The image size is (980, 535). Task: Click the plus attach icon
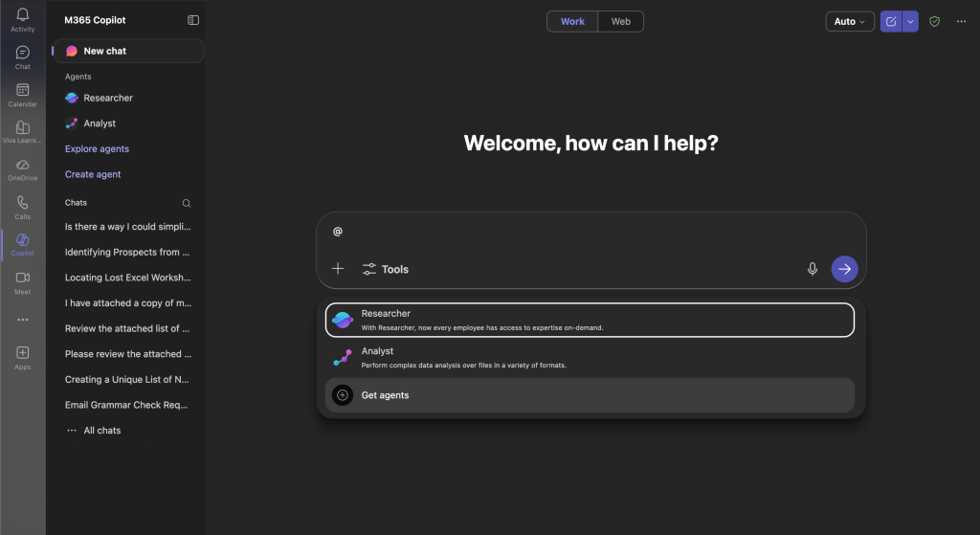(338, 269)
